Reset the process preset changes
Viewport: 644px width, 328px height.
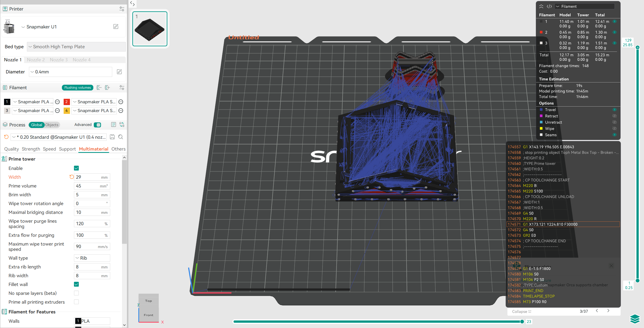pos(6,137)
